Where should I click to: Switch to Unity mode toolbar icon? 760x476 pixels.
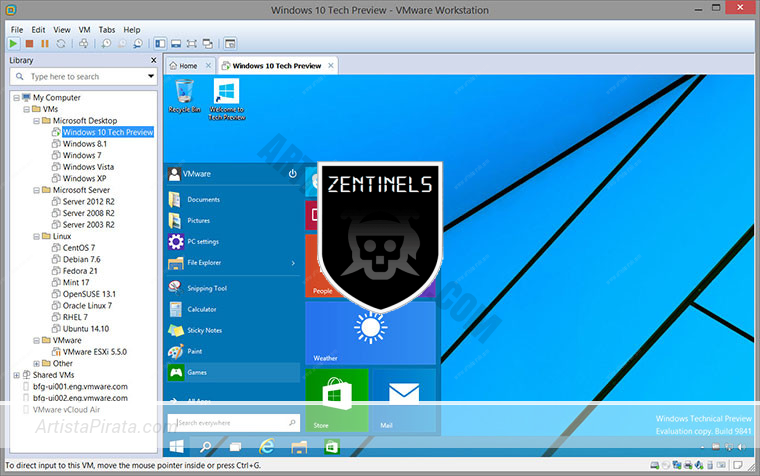(207, 44)
